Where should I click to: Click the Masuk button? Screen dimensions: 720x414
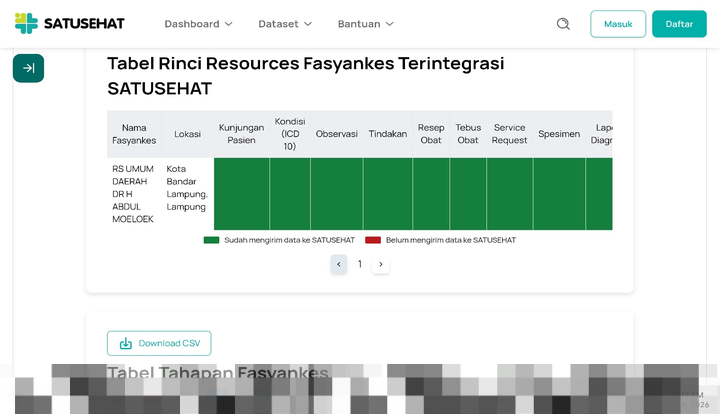pyautogui.click(x=618, y=24)
